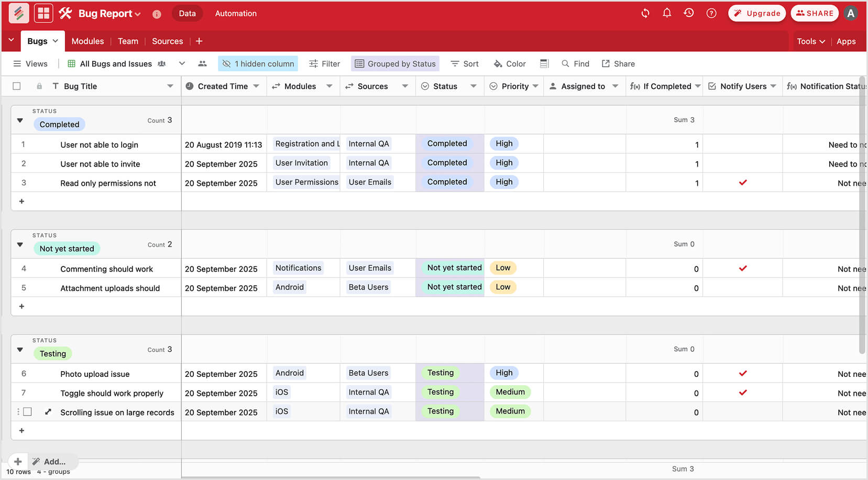This screenshot has width=868, height=480.
Task: Toggle the select-all rows checkbox
Action: pos(17,86)
